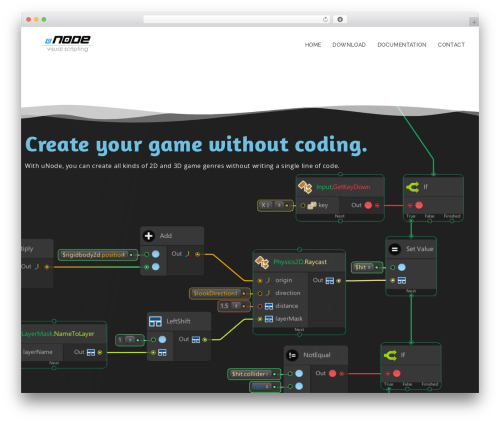500x423 pixels.
Task: Click the 'With uNode, you can create' description text
Action: click(182, 166)
